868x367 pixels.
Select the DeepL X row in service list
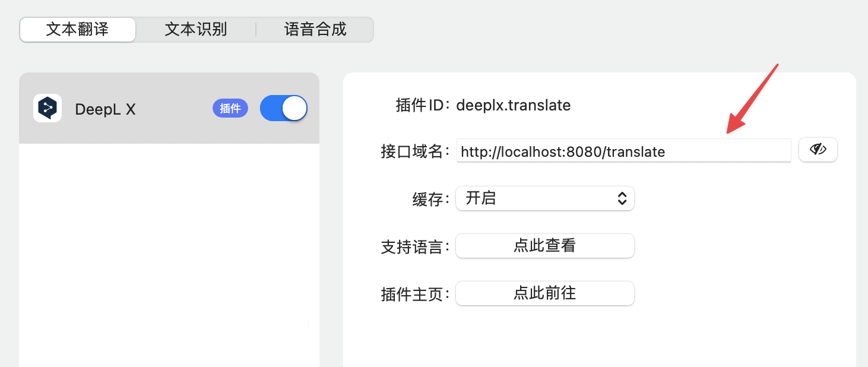click(x=169, y=108)
